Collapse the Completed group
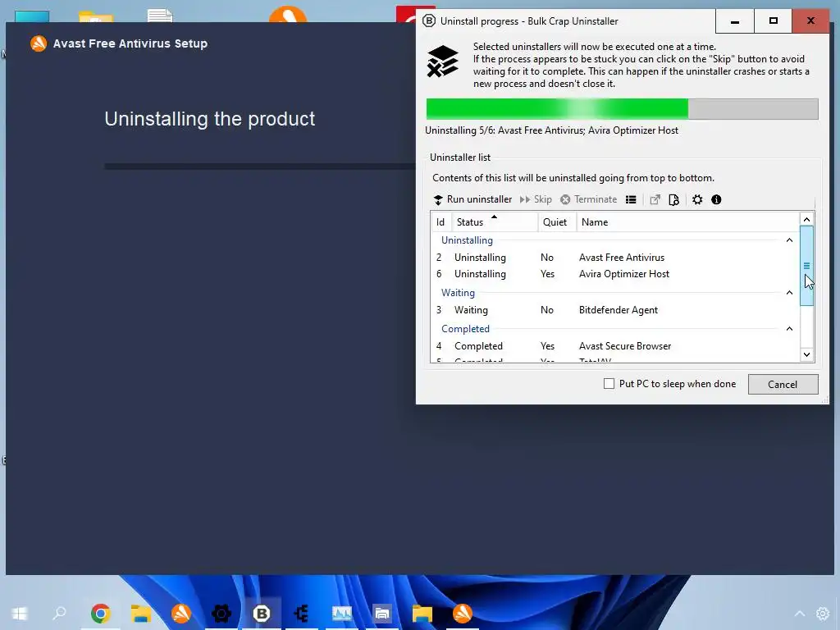The width and height of the screenshot is (840, 630). (x=789, y=328)
